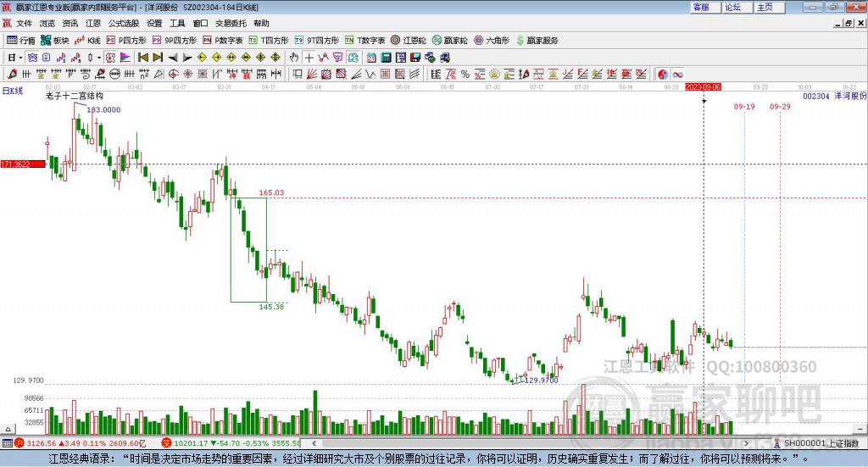
Task: Open the 板块 sector view
Action: (x=55, y=41)
